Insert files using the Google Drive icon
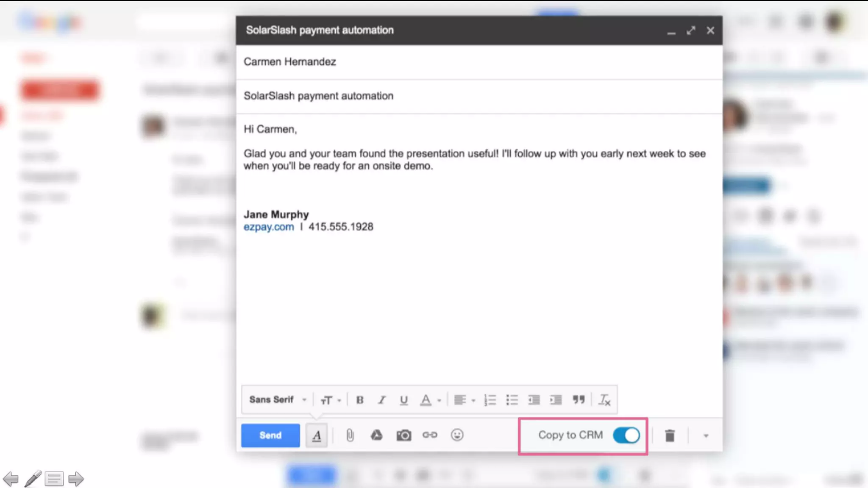Screen dimensions: 868x488 click(376, 435)
